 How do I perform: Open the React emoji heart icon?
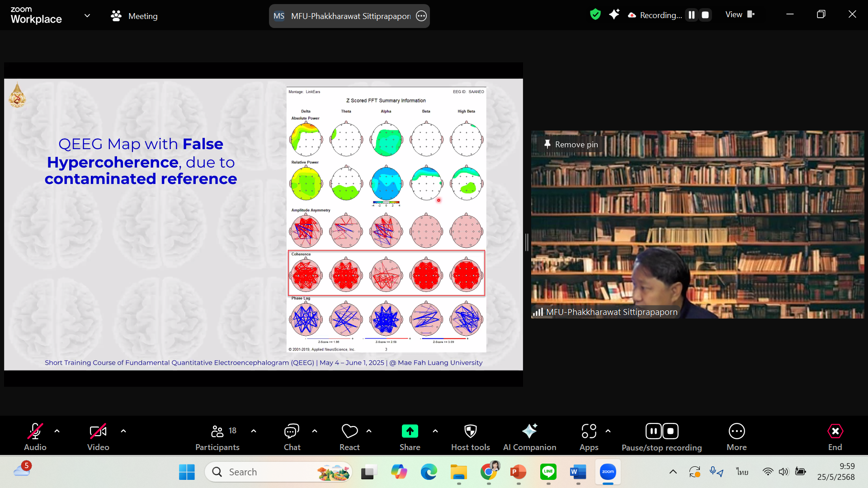[349, 432]
